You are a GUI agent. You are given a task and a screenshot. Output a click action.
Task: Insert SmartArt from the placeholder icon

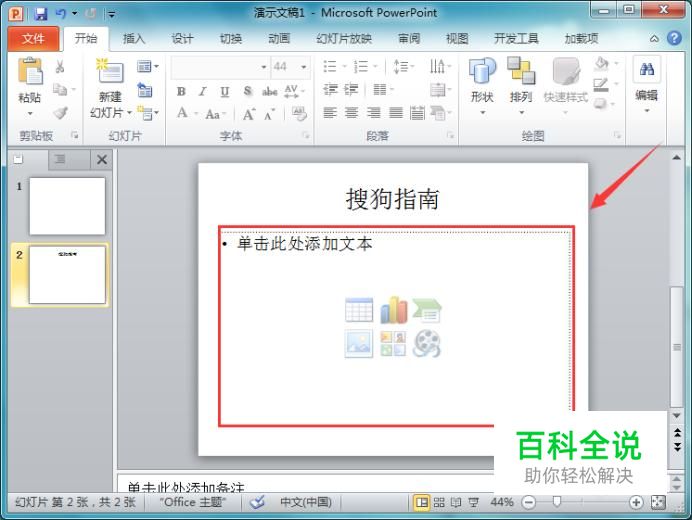(x=427, y=310)
